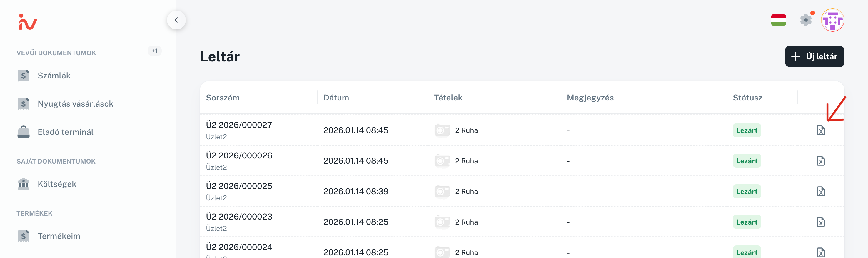Viewport: 868px width, 258px height.
Task: Select Termékeim in the sidebar
Action: click(x=59, y=236)
